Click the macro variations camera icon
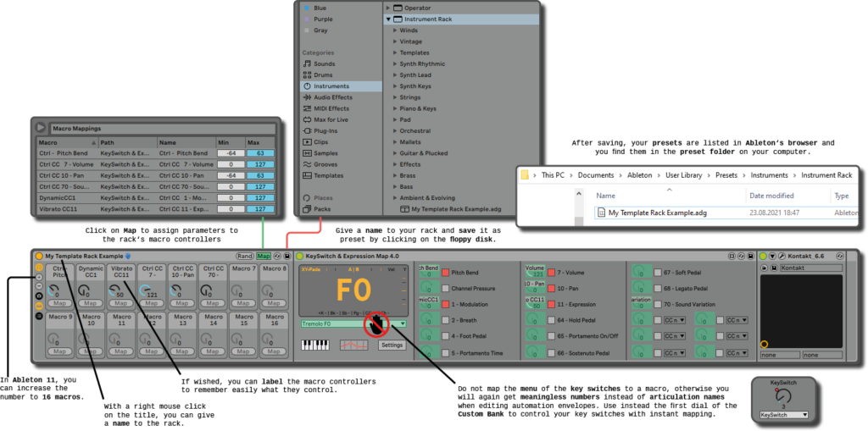The width and height of the screenshot is (868, 431). click(x=39, y=296)
